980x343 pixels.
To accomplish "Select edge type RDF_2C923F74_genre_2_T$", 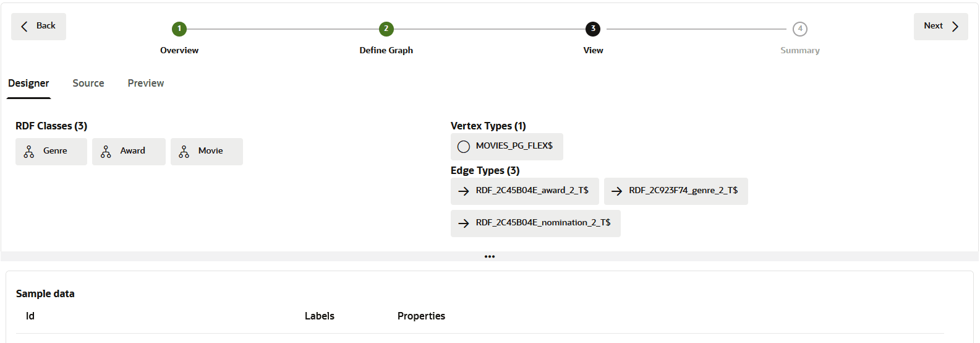I will [676, 191].
